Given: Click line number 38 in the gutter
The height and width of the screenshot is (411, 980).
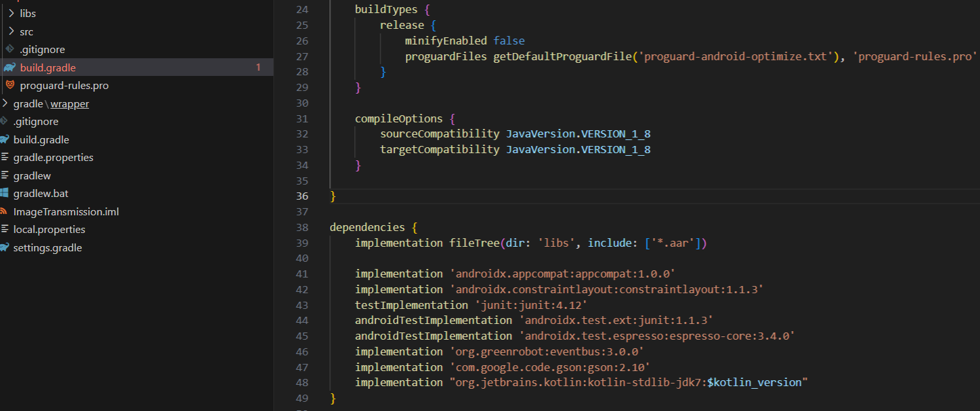Looking at the screenshot, I should (x=301, y=227).
